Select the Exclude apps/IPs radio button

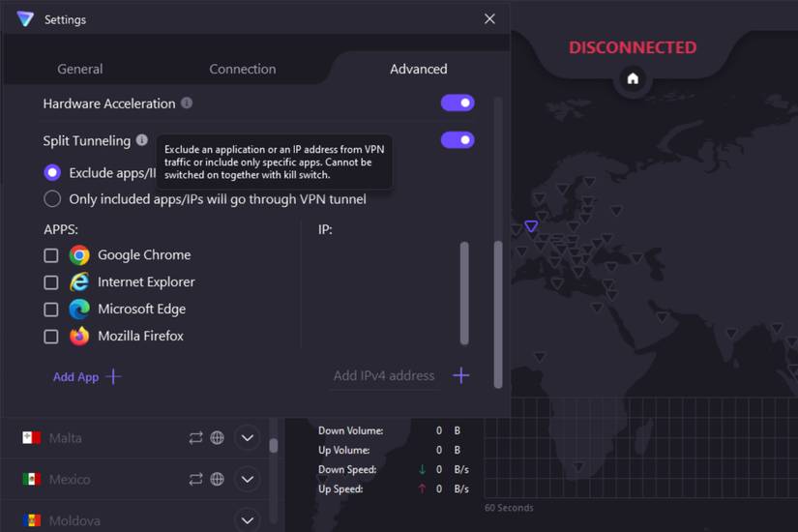click(x=52, y=172)
